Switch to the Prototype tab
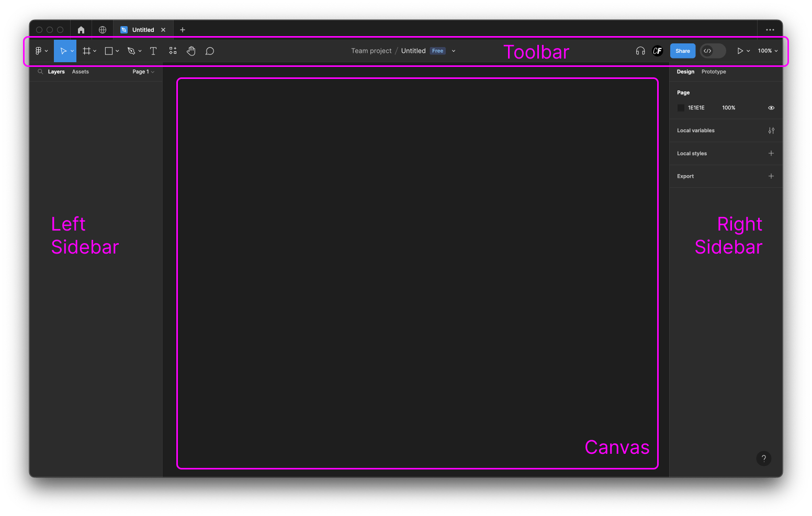 714,72
